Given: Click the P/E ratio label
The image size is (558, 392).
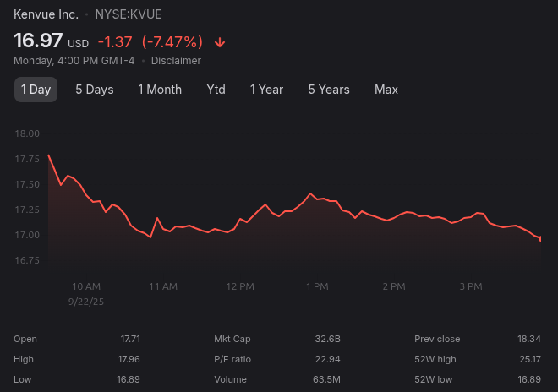Looking at the screenshot, I should pos(232,359).
